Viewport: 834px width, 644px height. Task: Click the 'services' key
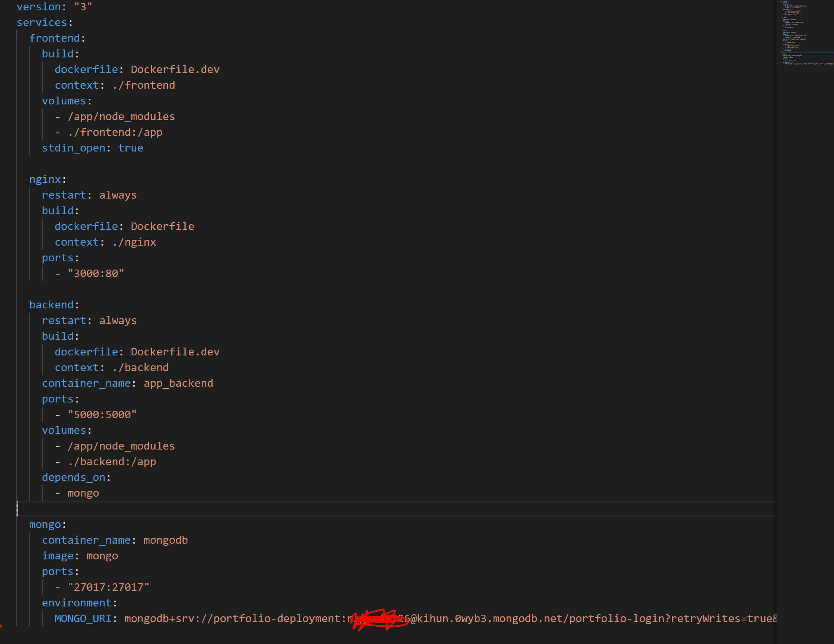42,22
